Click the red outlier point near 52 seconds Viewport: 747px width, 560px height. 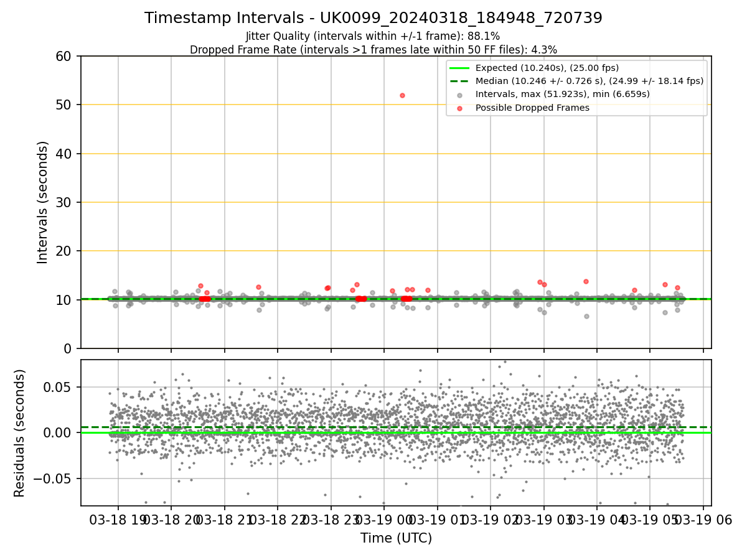tap(402, 95)
